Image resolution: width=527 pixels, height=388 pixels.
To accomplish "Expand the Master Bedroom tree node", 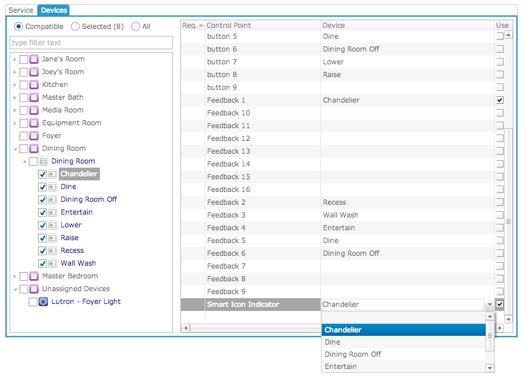I will point(14,277).
